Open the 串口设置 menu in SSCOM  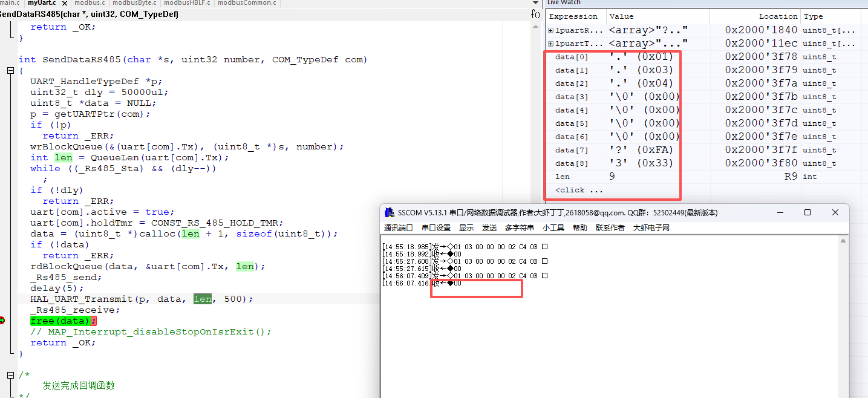tap(436, 228)
